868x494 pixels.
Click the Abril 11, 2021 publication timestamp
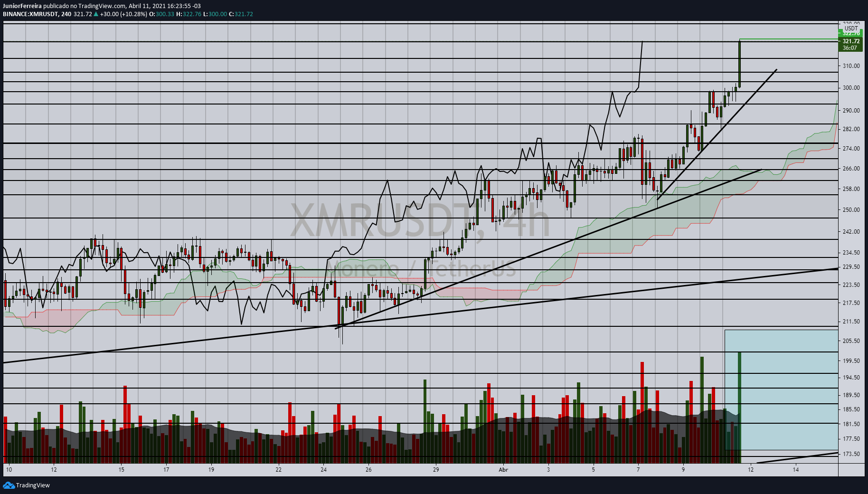[165, 6]
